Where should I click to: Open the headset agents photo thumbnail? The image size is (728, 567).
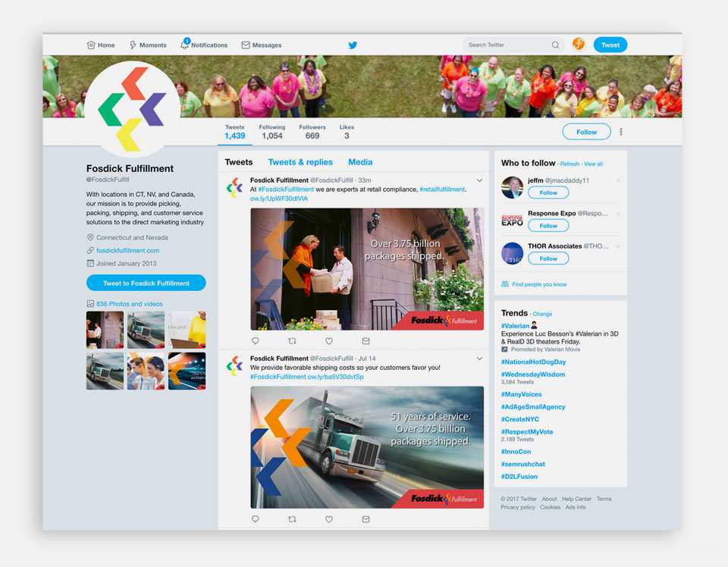point(146,371)
